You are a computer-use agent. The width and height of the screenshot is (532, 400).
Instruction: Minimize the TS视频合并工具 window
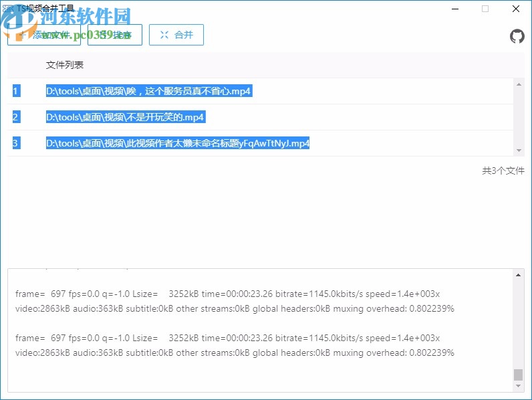(455, 9)
